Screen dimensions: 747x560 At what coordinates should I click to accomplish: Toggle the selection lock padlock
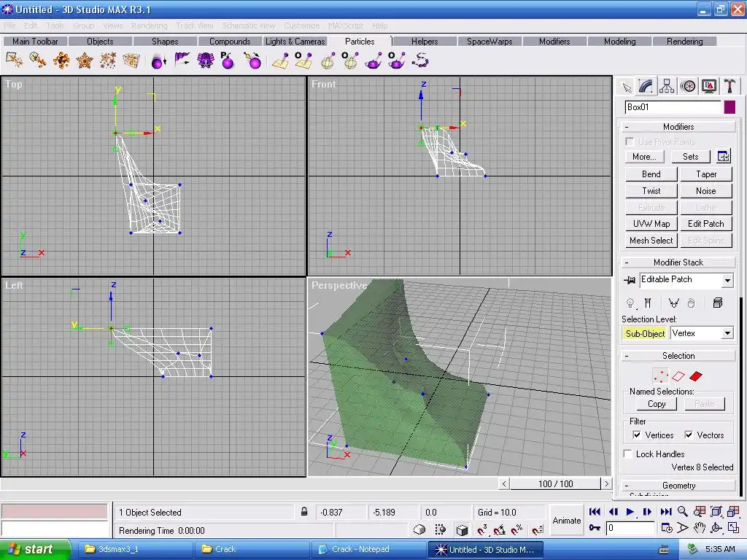tap(304, 512)
